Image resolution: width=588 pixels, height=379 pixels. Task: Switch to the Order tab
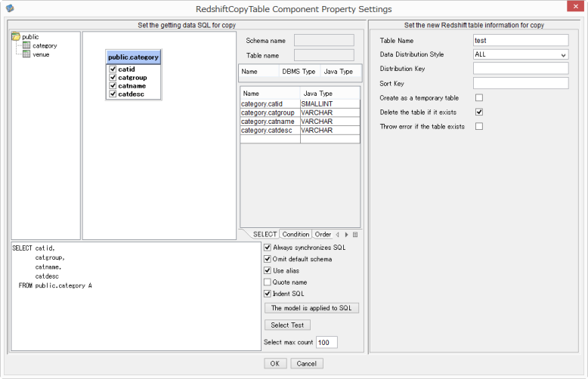click(x=323, y=234)
